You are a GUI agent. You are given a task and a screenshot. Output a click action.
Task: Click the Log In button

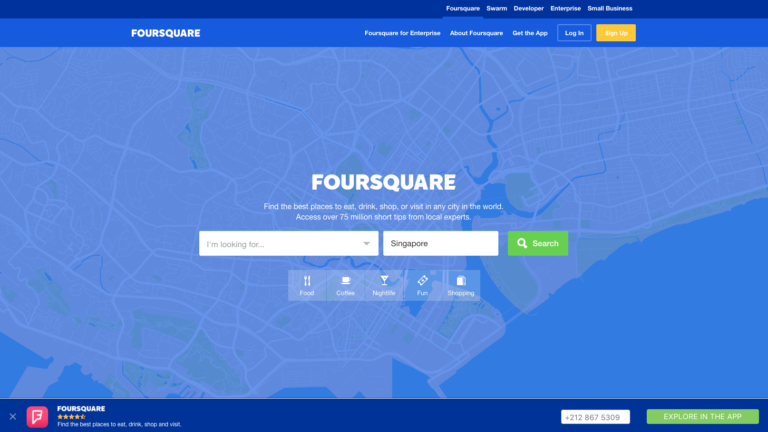[x=574, y=33]
